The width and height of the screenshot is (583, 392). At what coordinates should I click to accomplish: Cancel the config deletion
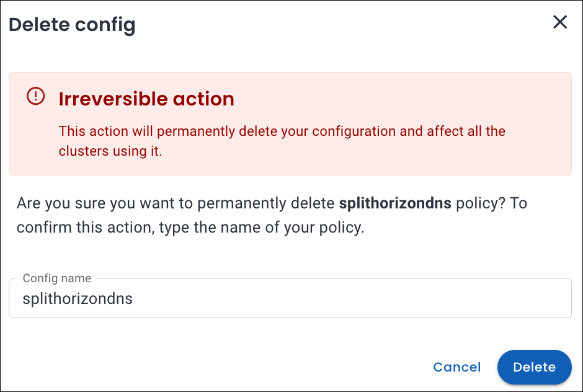tap(456, 367)
